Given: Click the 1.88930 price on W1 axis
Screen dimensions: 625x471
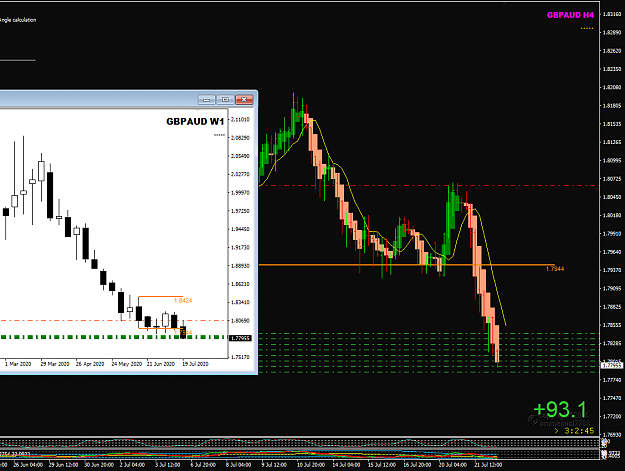Looking at the screenshot, I should [240, 266].
